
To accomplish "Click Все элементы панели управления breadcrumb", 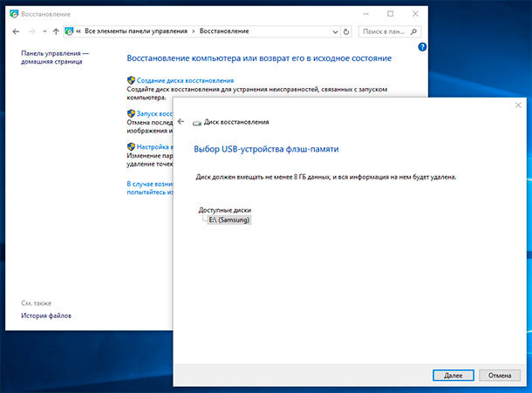I will tap(136, 31).
